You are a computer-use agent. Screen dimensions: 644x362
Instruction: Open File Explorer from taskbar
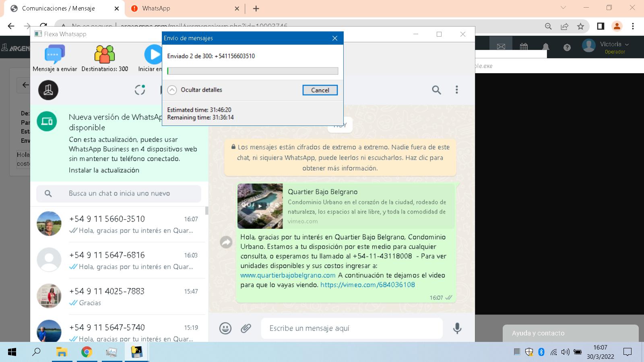pyautogui.click(x=62, y=352)
